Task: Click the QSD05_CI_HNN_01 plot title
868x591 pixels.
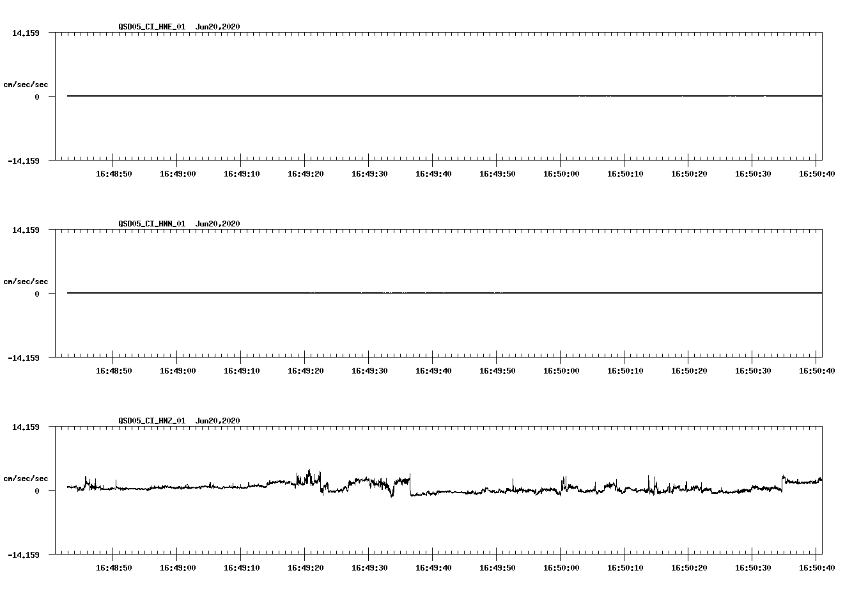Action: (x=152, y=224)
